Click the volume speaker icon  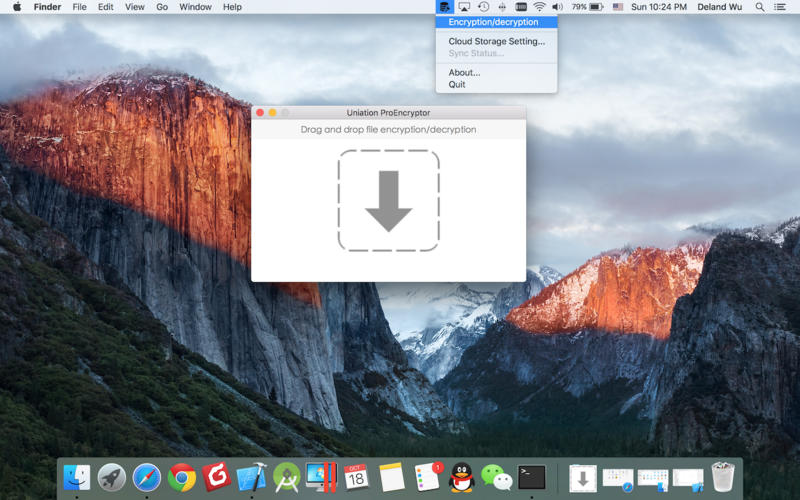click(557, 7)
